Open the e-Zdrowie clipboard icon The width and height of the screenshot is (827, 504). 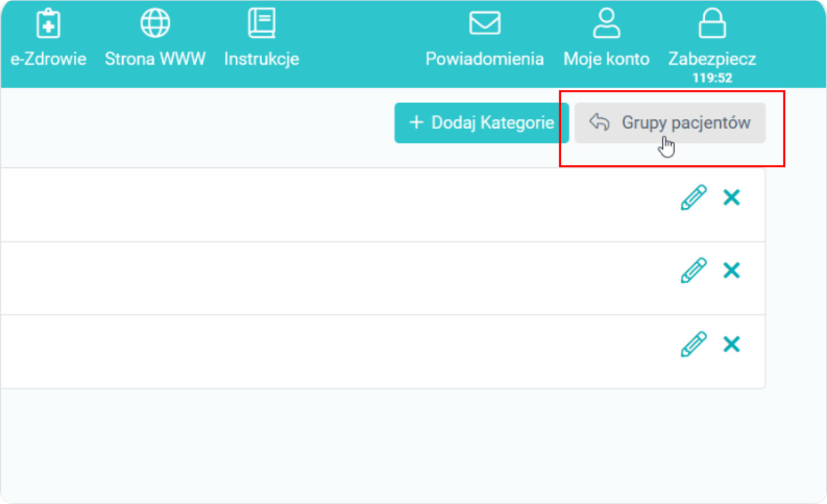pos(48,23)
